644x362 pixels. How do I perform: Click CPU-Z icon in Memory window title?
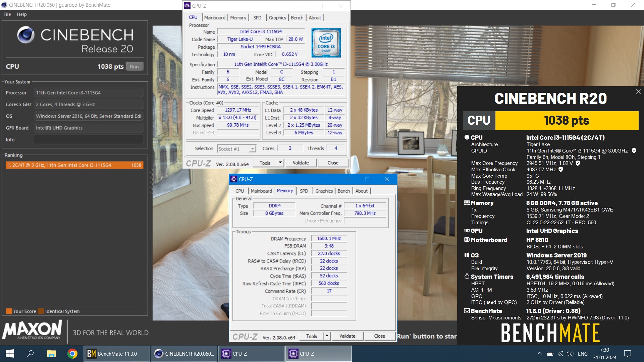click(x=234, y=179)
